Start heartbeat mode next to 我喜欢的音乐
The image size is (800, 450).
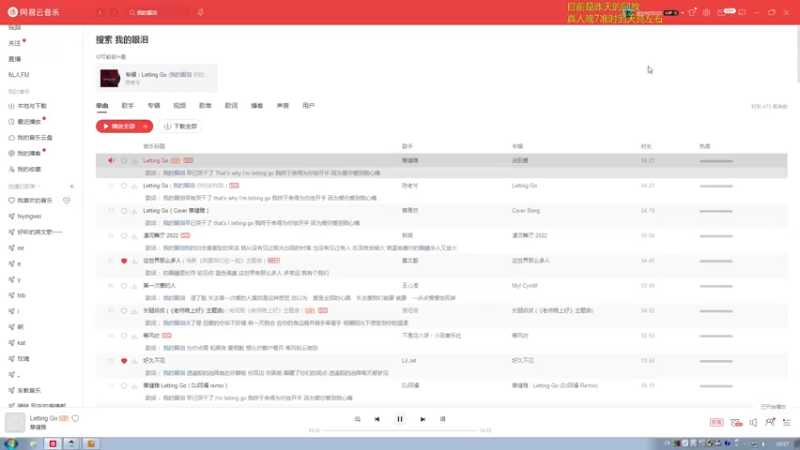[66, 201]
